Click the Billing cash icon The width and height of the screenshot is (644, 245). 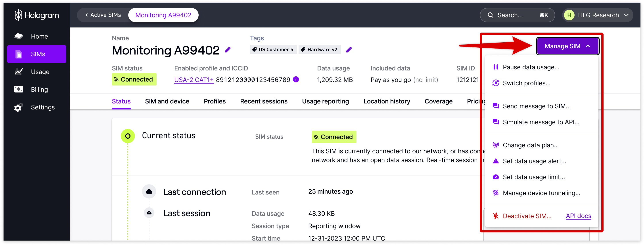[19, 89]
